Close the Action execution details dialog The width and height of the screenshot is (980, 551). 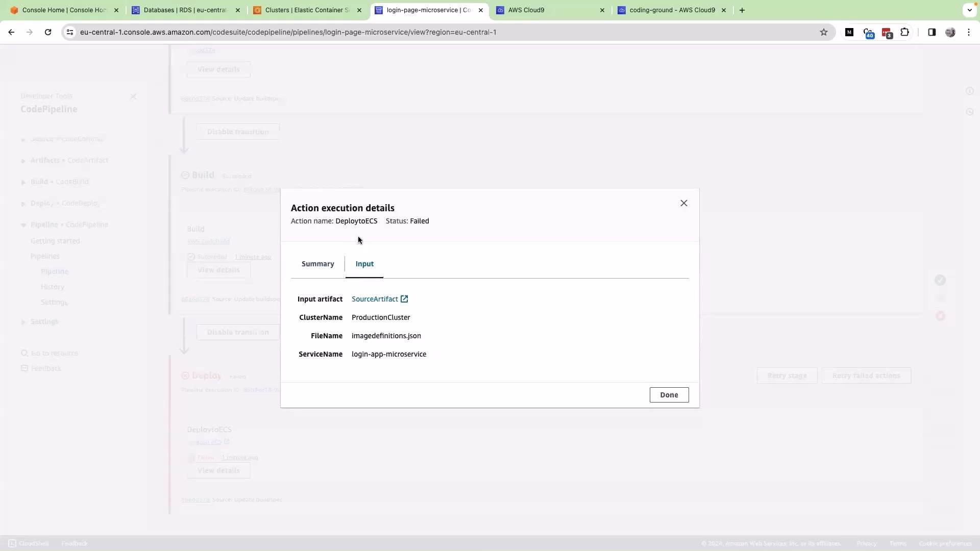pos(684,203)
